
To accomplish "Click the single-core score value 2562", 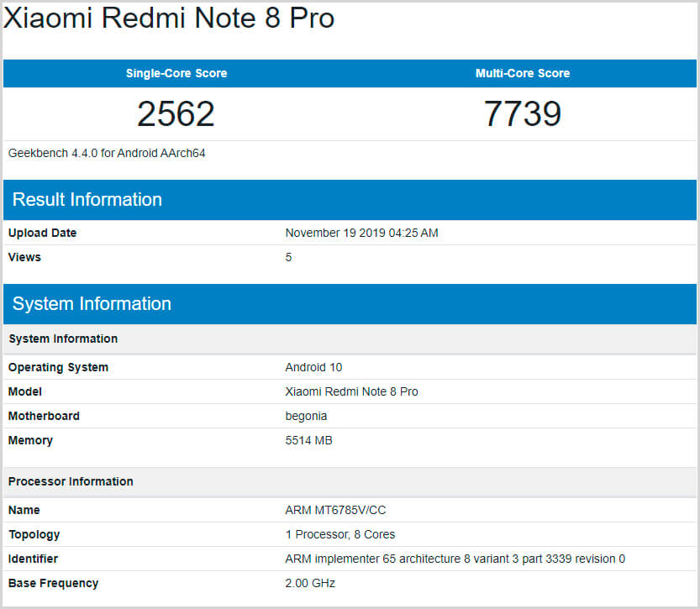I will tap(176, 113).
